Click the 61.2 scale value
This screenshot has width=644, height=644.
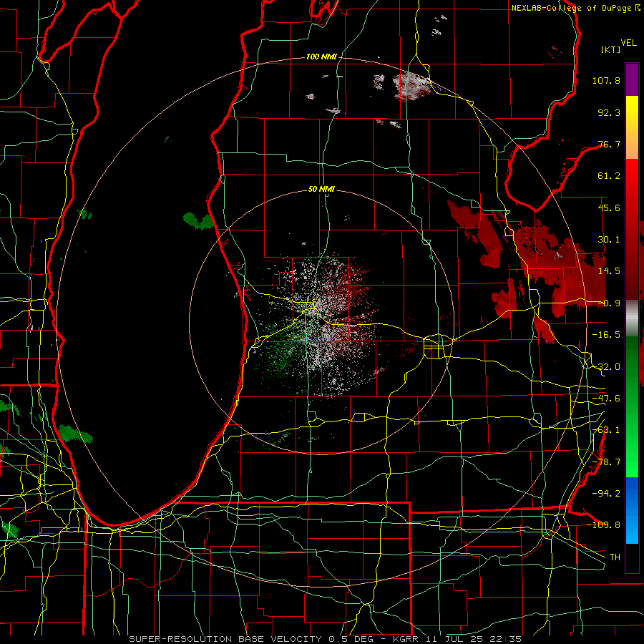tap(609, 176)
